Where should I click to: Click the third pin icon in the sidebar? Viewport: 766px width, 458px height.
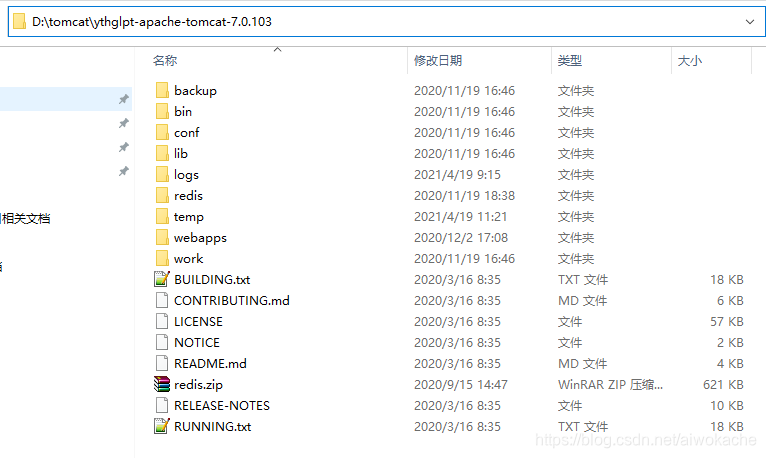(124, 147)
